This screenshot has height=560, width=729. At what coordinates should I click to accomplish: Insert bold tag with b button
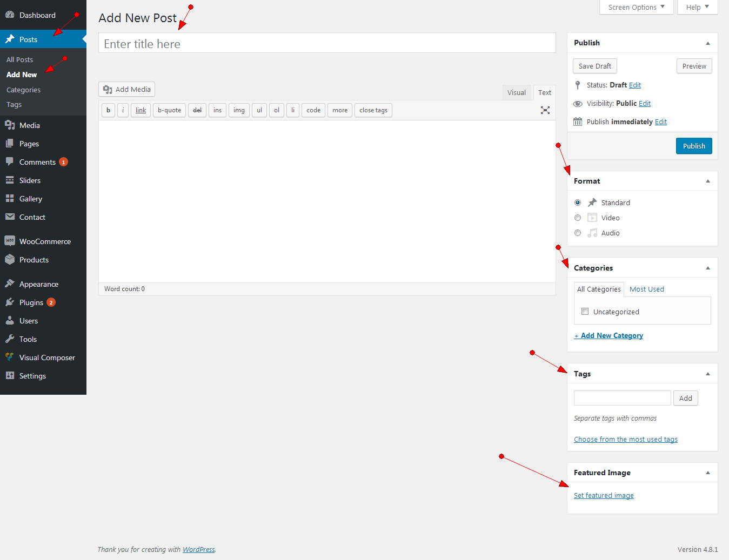tap(108, 110)
